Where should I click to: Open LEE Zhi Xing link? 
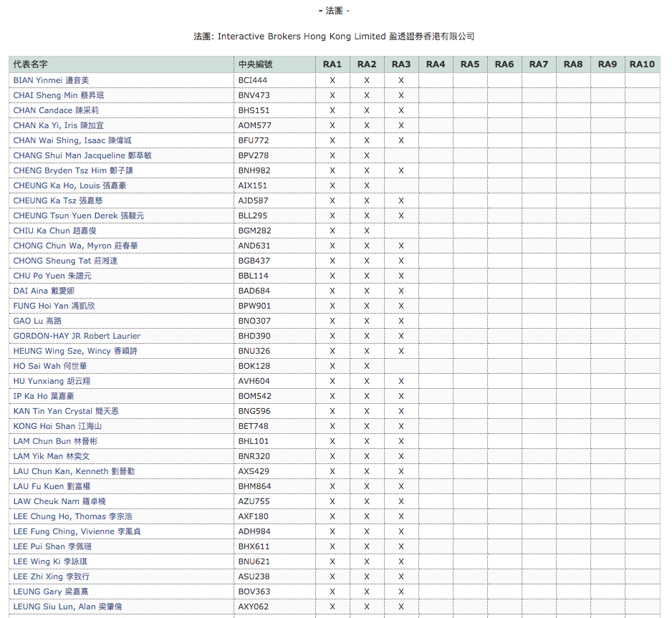point(52,576)
